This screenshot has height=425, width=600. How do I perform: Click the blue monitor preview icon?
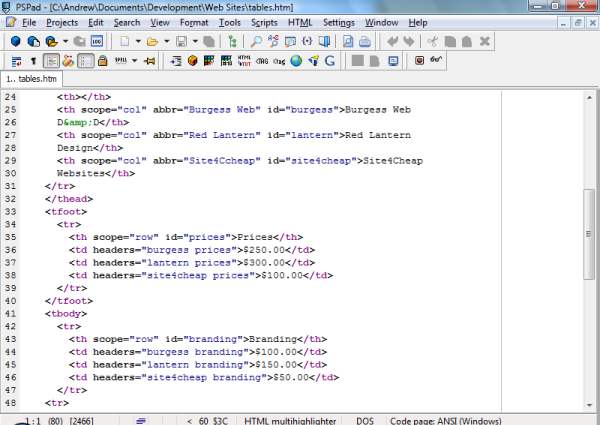pos(393,61)
